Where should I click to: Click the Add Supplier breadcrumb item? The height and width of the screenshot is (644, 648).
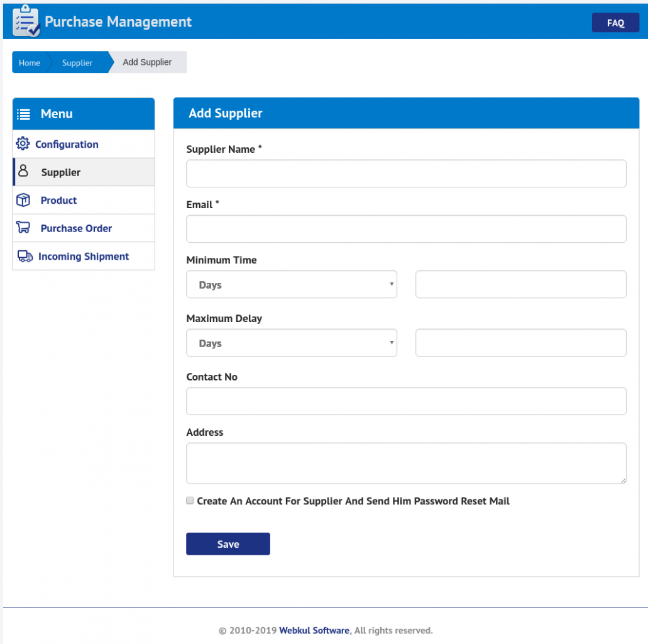coord(147,62)
